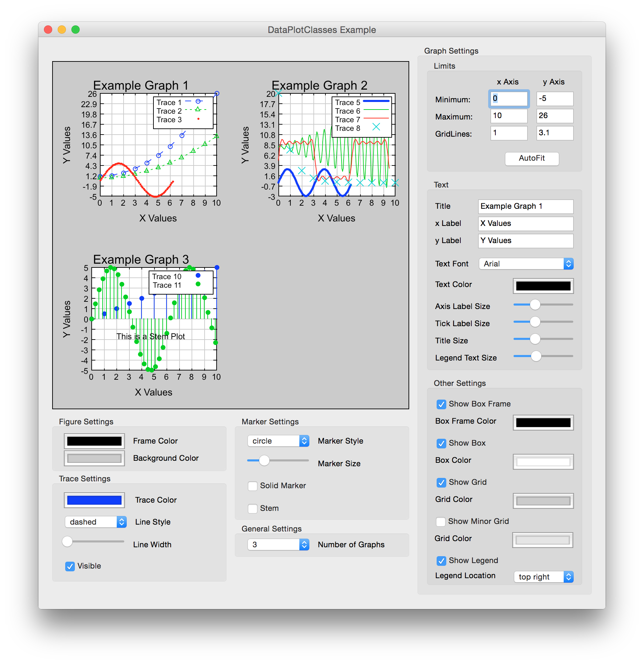Open the Number of Graphs dropdown
This screenshot has width=644, height=664.
[278, 545]
